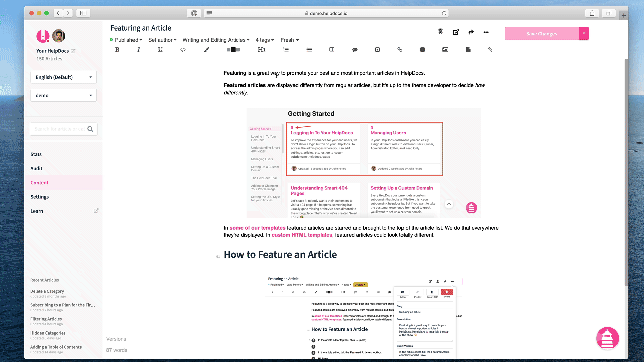The height and width of the screenshot is (362, 644).
Task: Insert a collapsible dropdown block
Action: (x=377, y=50)
